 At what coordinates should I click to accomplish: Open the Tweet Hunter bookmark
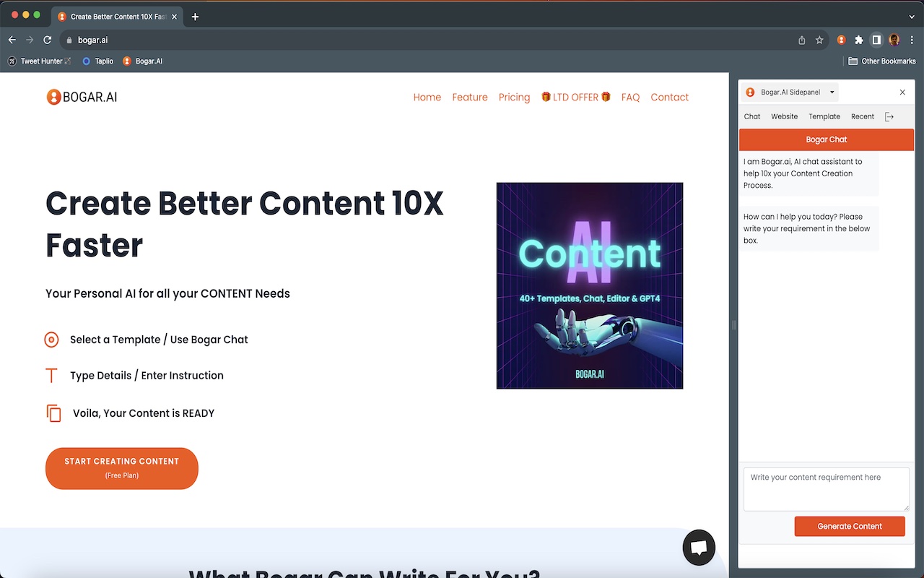[40, 61]
